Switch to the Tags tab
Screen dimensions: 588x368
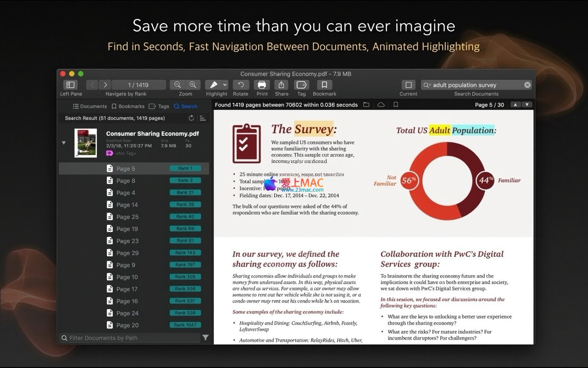click(x=159, y=106)
